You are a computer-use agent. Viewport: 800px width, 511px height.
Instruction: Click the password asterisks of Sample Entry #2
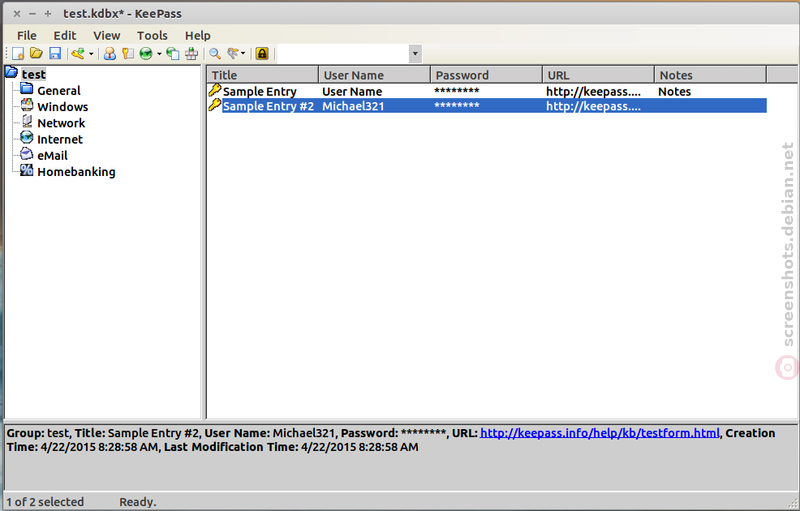457,105
